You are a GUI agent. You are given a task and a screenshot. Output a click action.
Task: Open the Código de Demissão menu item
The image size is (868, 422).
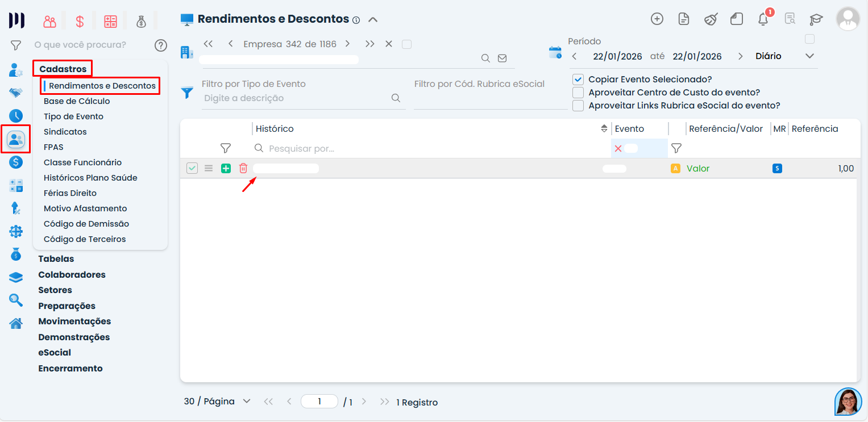point(86,224)
